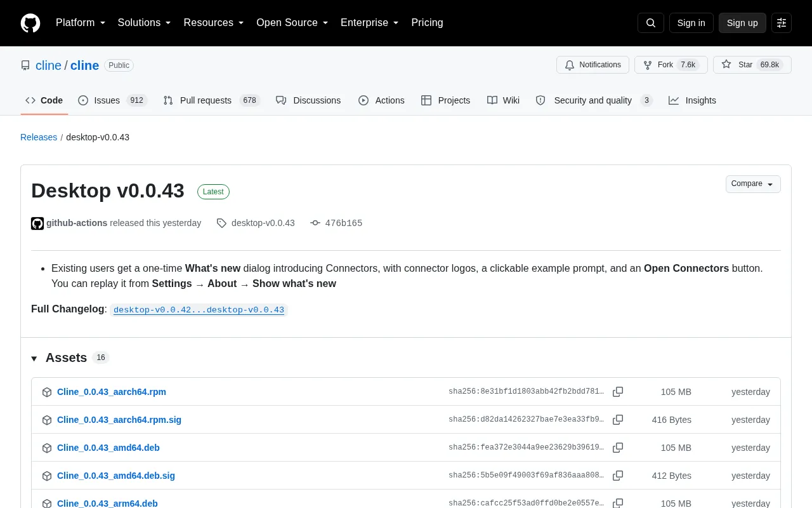This screenshot has height=508, width=812.
Task: Open commit 476b165
Action: click(x=343, y=224)
